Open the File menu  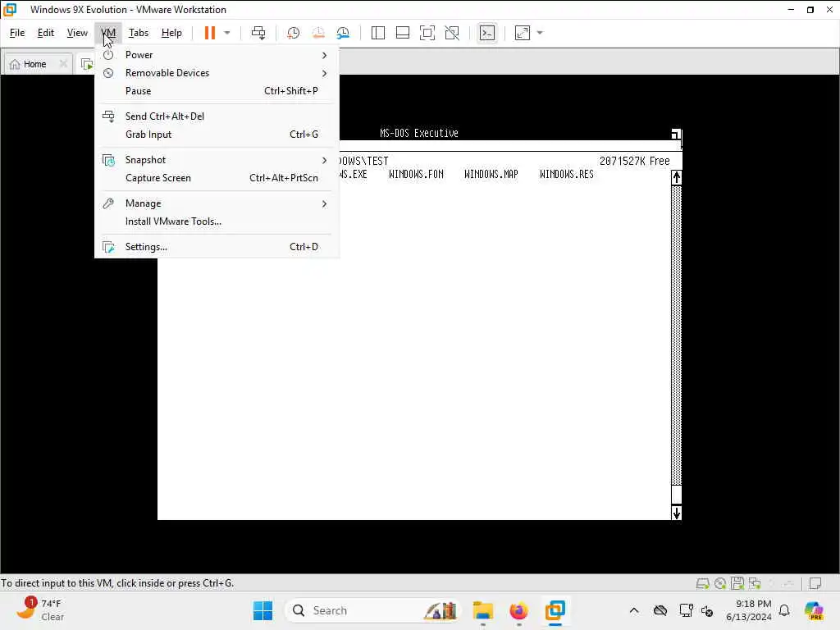click(17, 33)
